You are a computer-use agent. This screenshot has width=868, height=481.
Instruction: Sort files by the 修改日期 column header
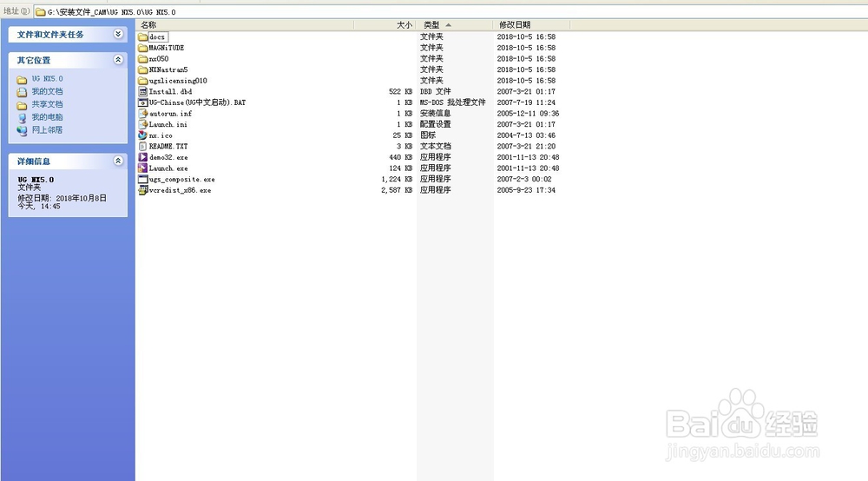(531, 25)
